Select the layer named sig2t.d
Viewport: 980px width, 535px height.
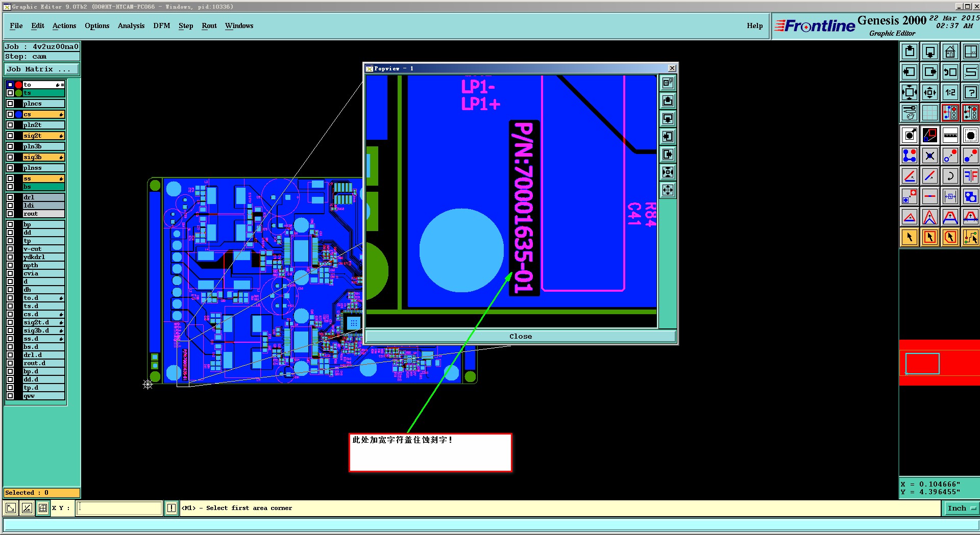tap(43, 322)
